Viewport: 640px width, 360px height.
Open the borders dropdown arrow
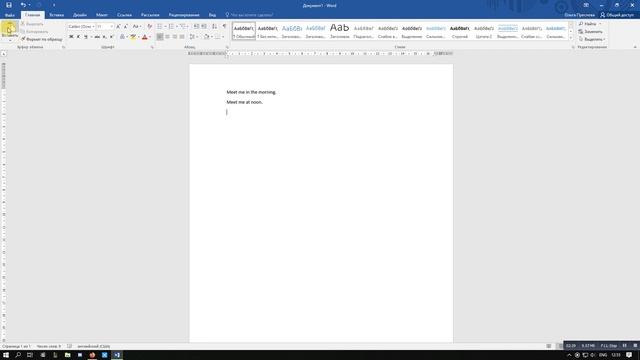(223, 37)
